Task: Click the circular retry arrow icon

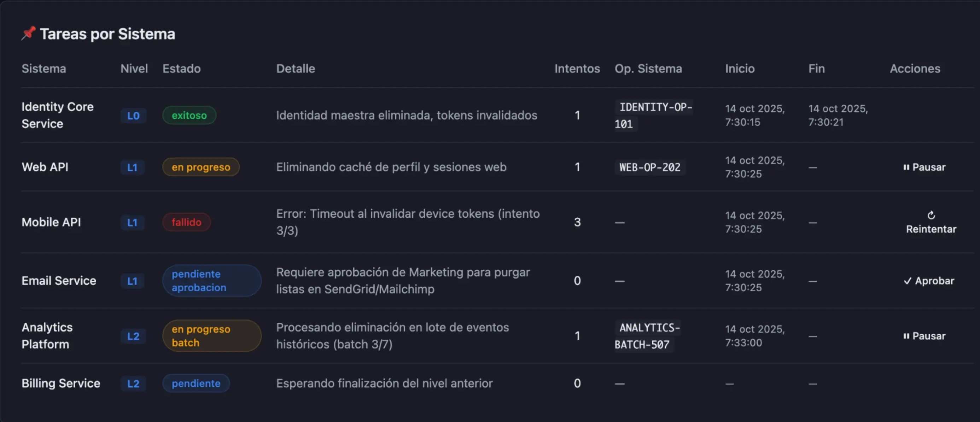Action: click(931, 215)
